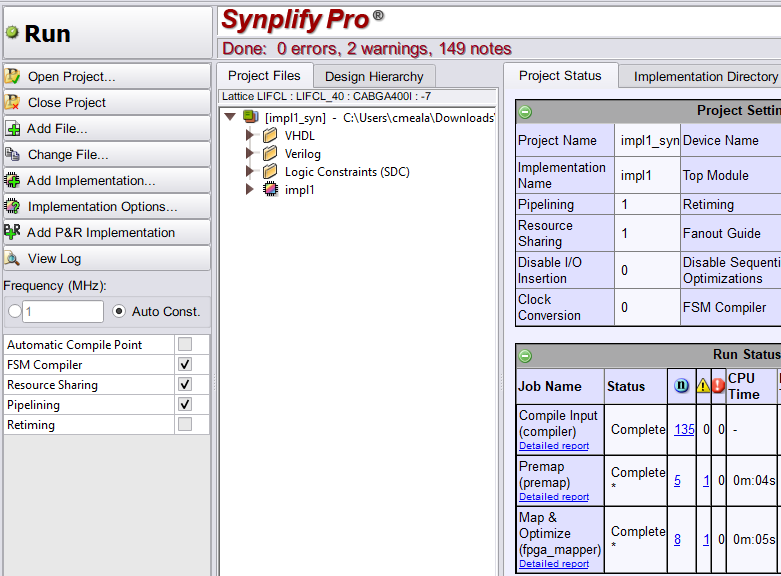Click the 135 notes link for compiler
The width and height of the screenshot is (781, 576).
click(684, 430)
